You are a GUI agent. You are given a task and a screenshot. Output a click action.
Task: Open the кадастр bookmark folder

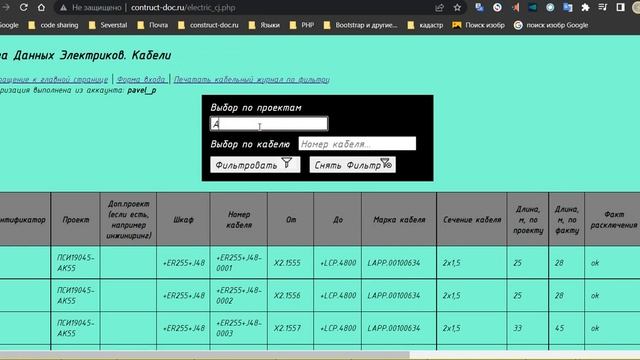click(x=425, y=25)
